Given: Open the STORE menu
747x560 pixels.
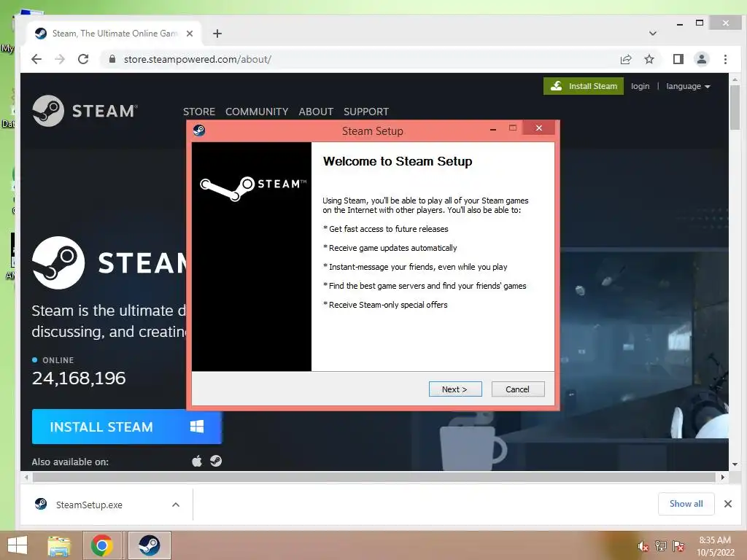Looking at the screenshot, I should point(199,112).
